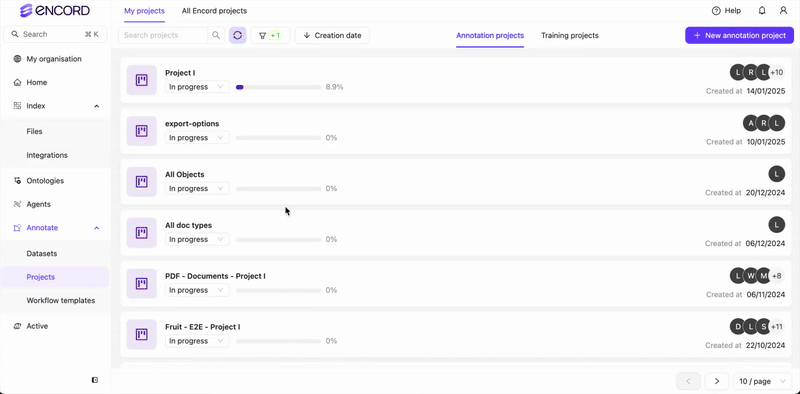Click the +10 collaborators badge on Project I
Viewport: 800px width, 394px height.
[x=777, y=72]
